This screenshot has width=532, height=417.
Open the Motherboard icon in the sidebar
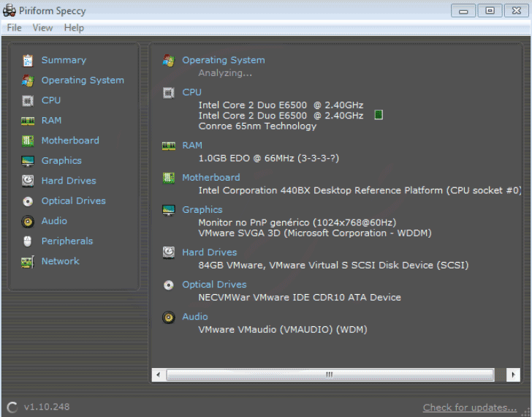[28, 140]
